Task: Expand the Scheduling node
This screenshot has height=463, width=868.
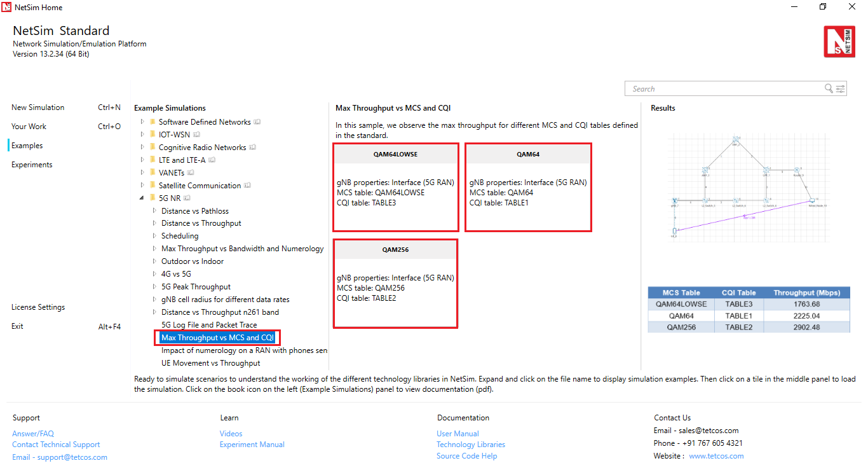Action: [154, 236]
